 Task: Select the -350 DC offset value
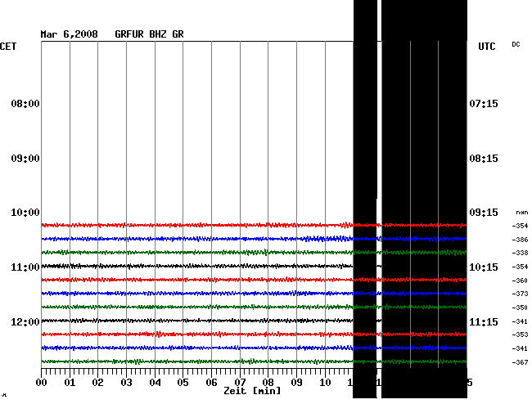(520, 307)
